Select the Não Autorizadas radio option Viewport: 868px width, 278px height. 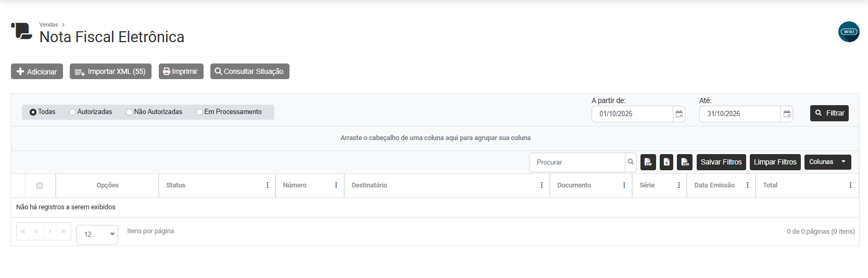point(130,112)
